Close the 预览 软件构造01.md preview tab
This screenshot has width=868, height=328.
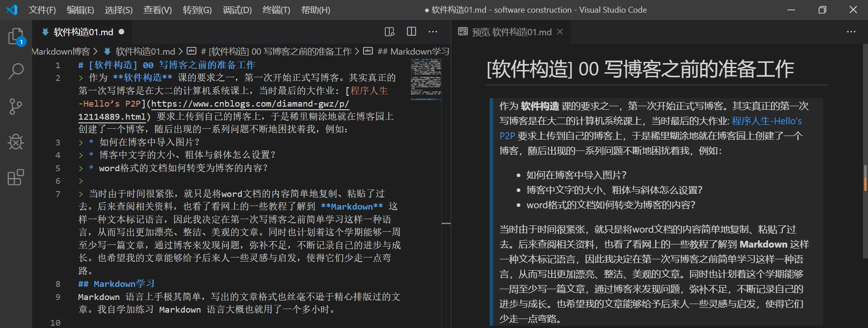(560, 32)
